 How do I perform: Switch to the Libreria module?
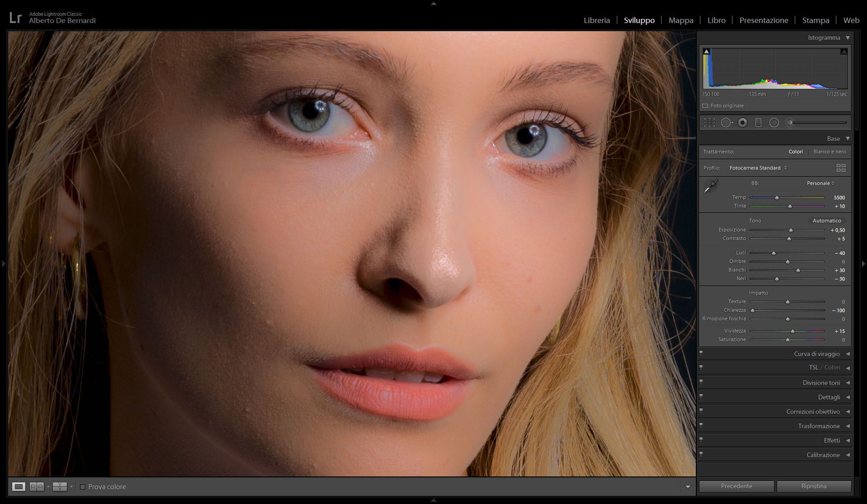(x=596, y=20)
